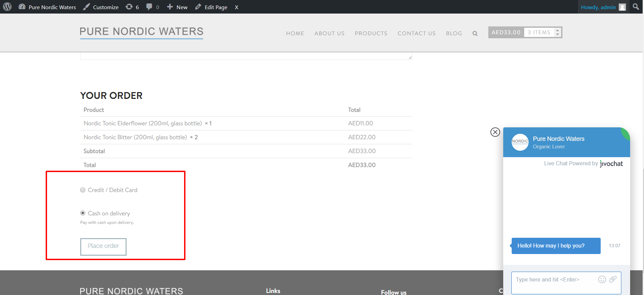This screenshot has height=295, width=644.
Task: Select Cash on delivery payment option
Action: point(83,213)
